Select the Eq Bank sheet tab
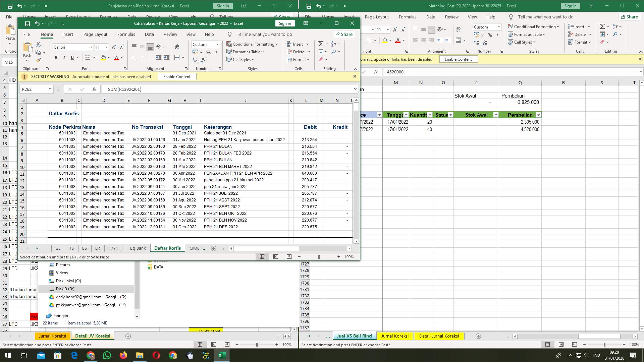 (x=138, y=248)
